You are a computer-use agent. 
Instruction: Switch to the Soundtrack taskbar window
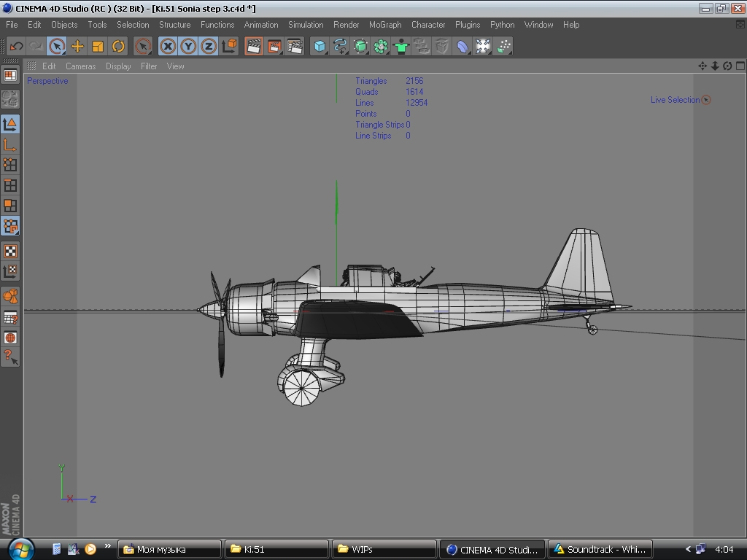click(600, 549)
